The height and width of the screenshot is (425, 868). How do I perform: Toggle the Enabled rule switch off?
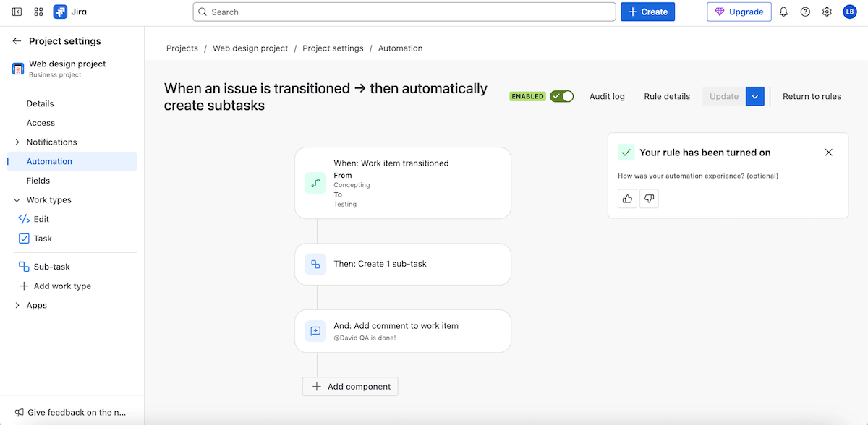point(561,96)
